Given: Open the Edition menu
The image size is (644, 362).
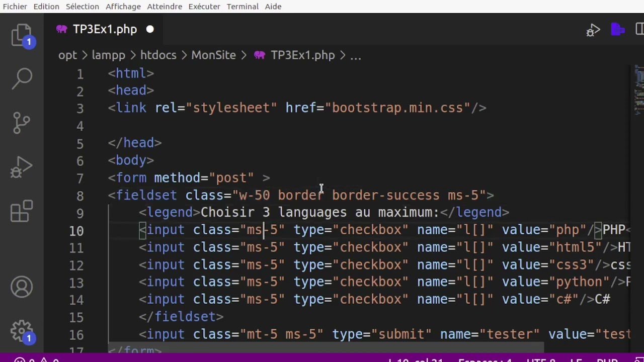Looking at the screenshot, I should tap(46, 7).
